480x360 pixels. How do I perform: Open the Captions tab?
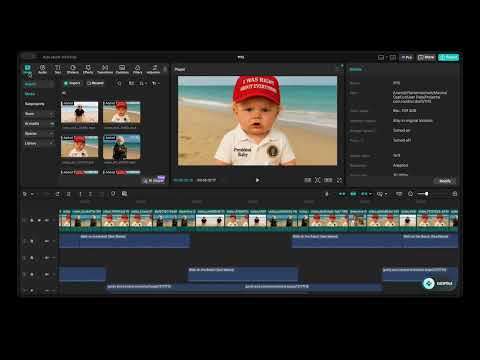[122, 69]
